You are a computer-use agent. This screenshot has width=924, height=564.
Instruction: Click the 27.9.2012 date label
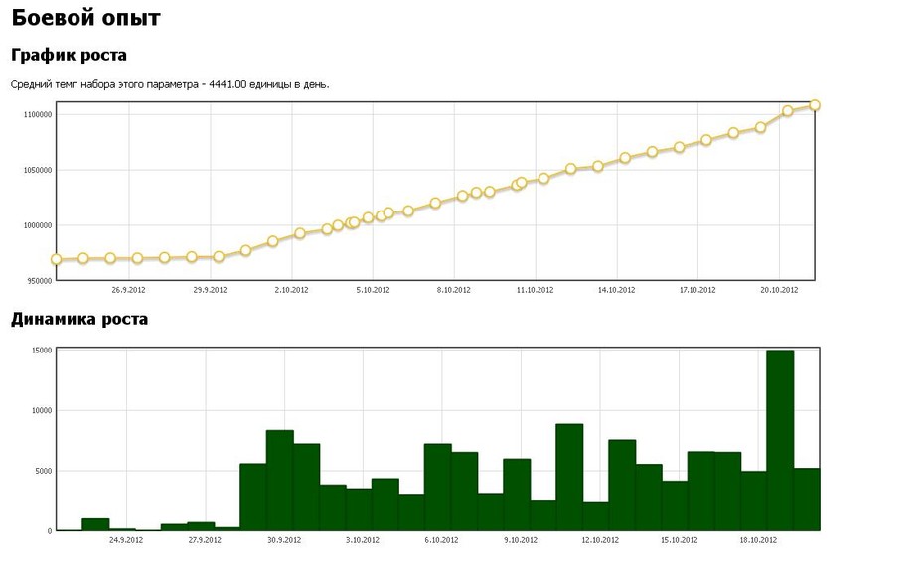[x=205, y=540]
